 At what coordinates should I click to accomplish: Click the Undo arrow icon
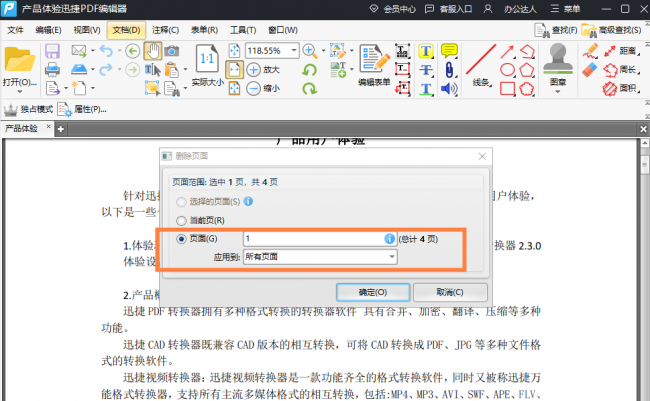pos(106,51)
